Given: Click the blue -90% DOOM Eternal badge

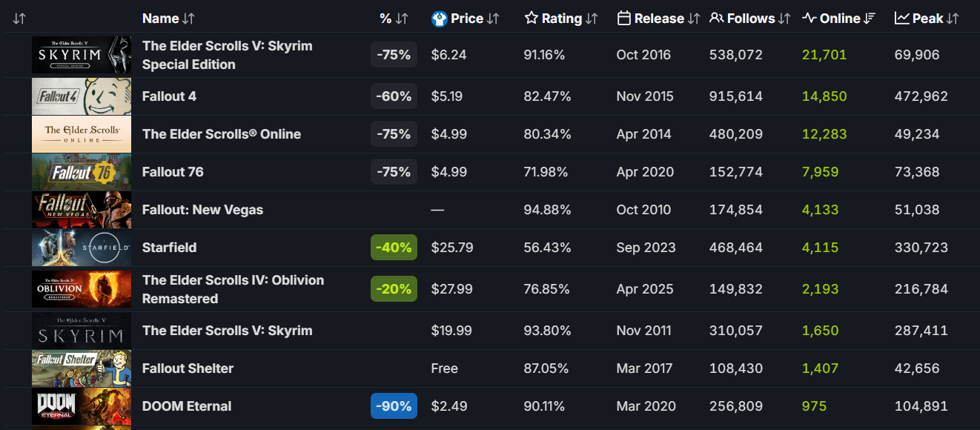Looking at the screenshot, I should (x=394, y=406).
